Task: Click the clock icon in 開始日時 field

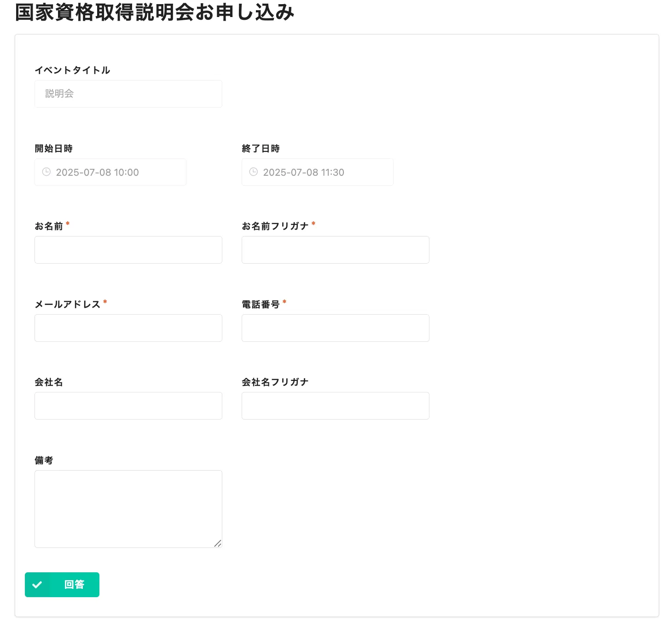Action: (46, 172)
